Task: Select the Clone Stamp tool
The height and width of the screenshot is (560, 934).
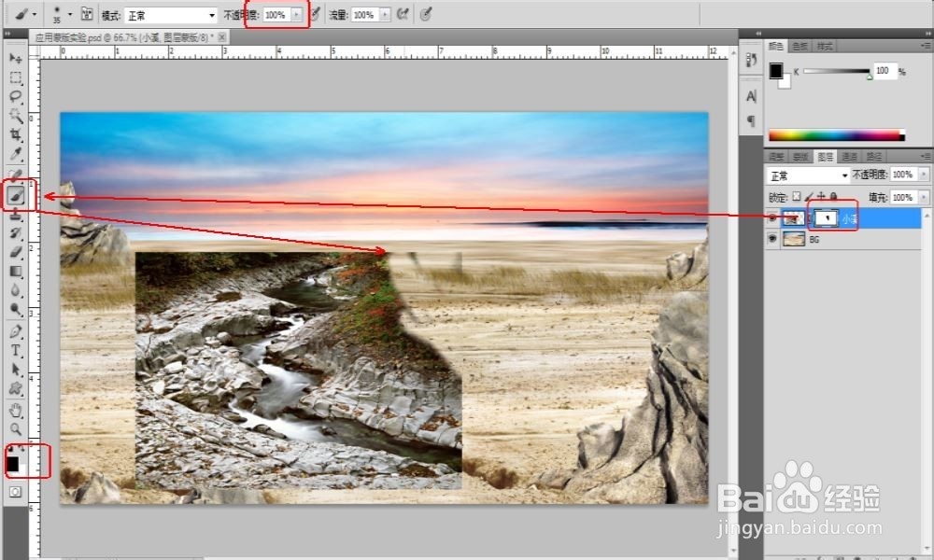Action: click(x=16, y=214)
